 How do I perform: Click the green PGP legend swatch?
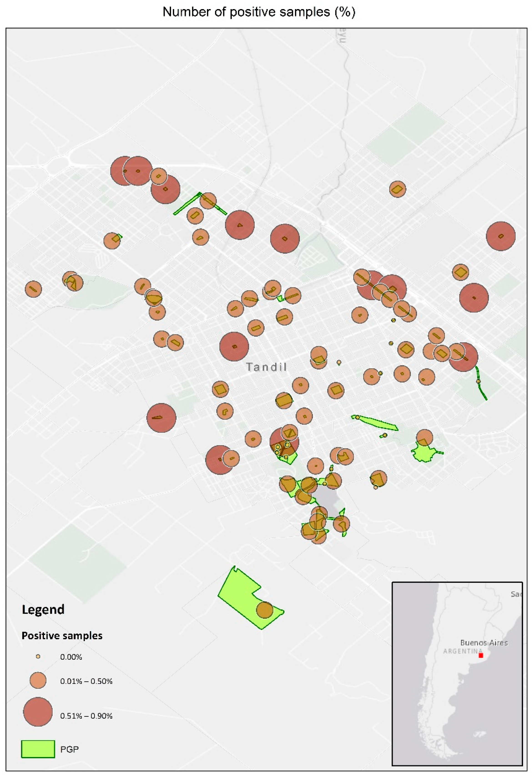[38, 749]
